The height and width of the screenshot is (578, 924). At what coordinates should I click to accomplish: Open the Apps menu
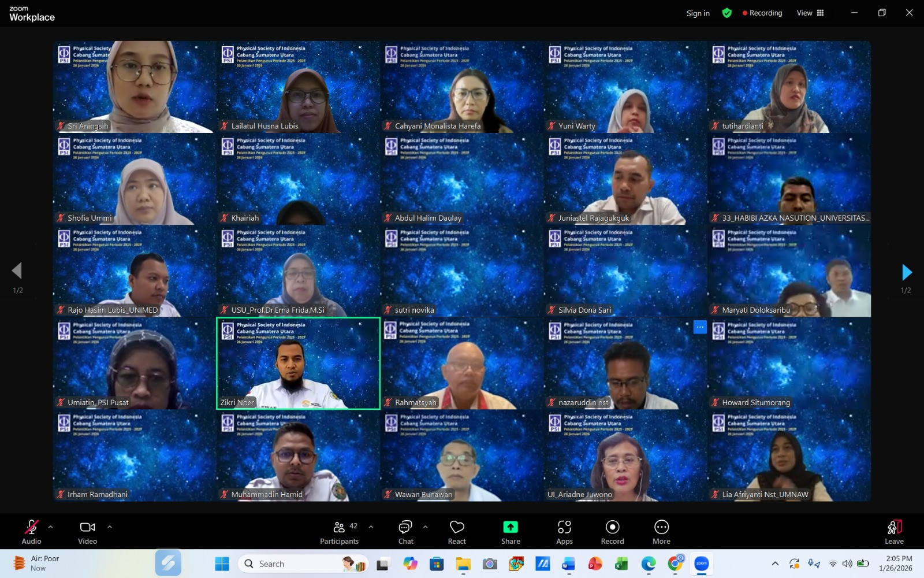[564, 531]
